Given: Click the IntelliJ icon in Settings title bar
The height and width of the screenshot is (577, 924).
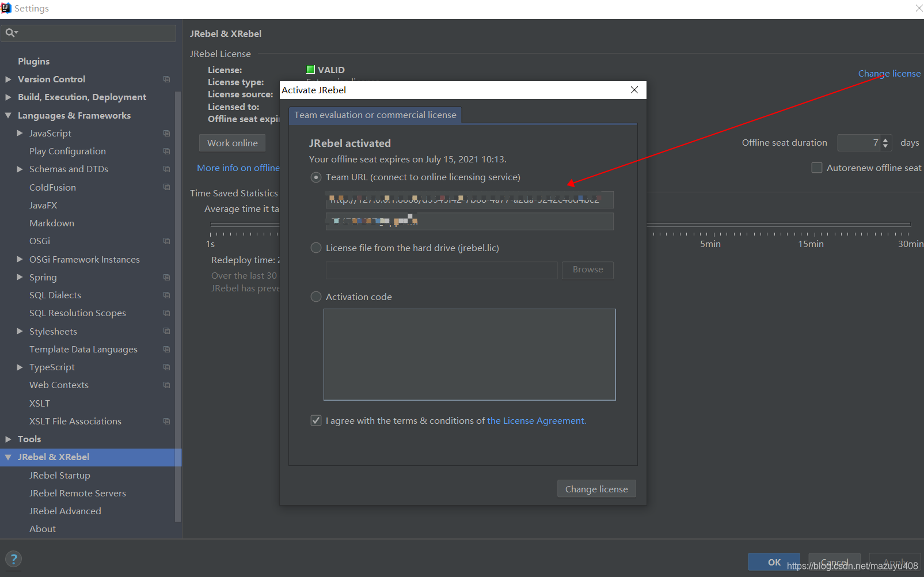Looking at the screenshot, I should [6, 8].
